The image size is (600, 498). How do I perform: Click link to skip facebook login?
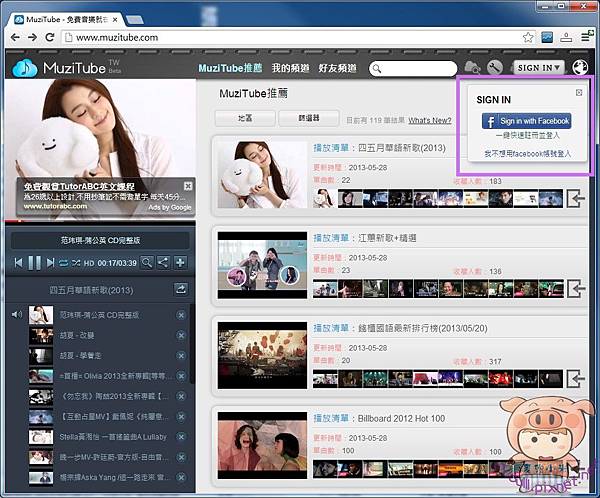(527, 154)
